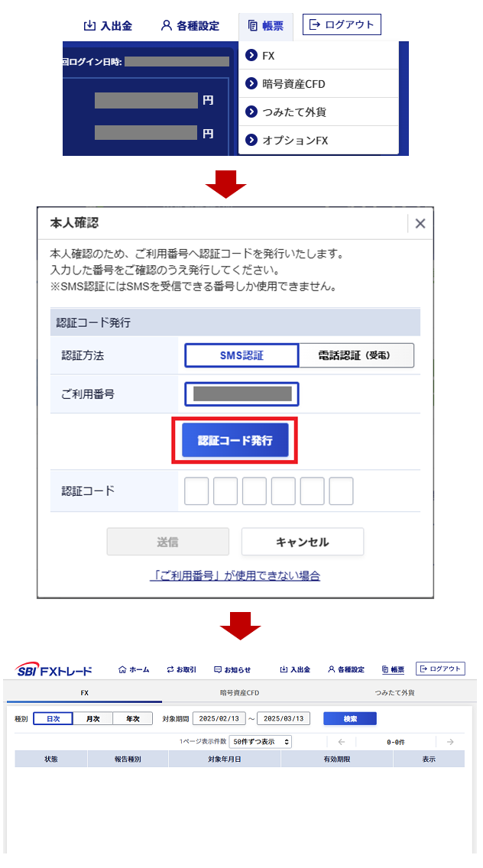
Task: Open 各種設定 user settings menu at top
Action: [190, 25]
